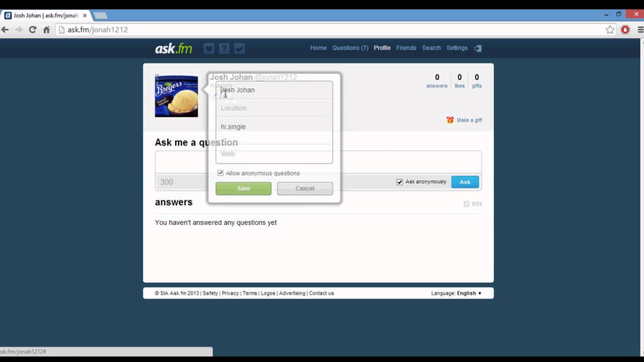Go back with the browser back arrow

click(6, 30)
